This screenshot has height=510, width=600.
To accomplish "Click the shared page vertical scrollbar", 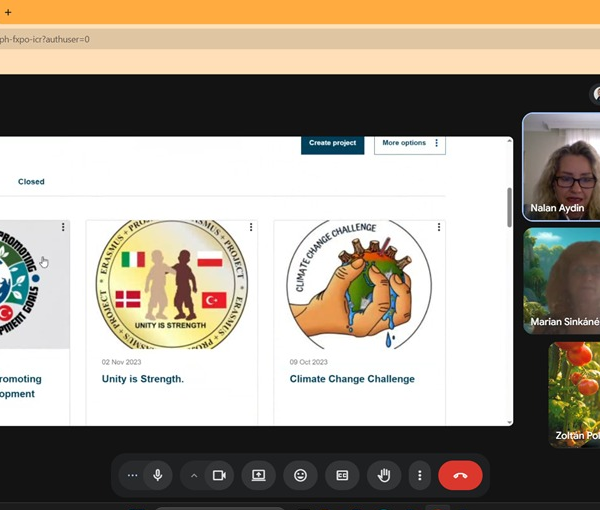I will (x=509, y=207).
